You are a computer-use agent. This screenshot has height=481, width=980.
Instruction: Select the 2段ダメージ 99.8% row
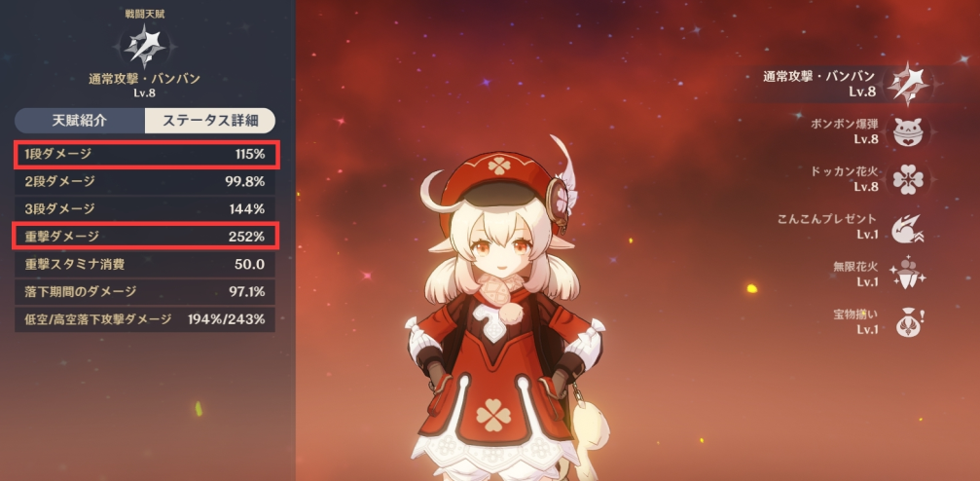[x=145, y=182]
